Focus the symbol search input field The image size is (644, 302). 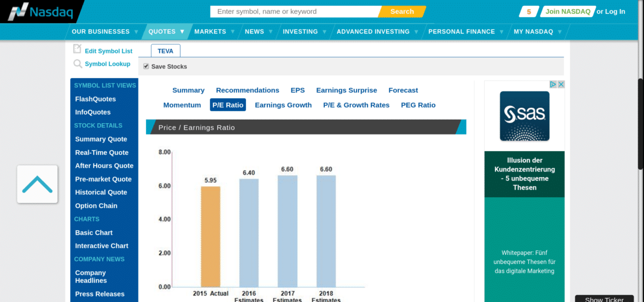point(296,12)
